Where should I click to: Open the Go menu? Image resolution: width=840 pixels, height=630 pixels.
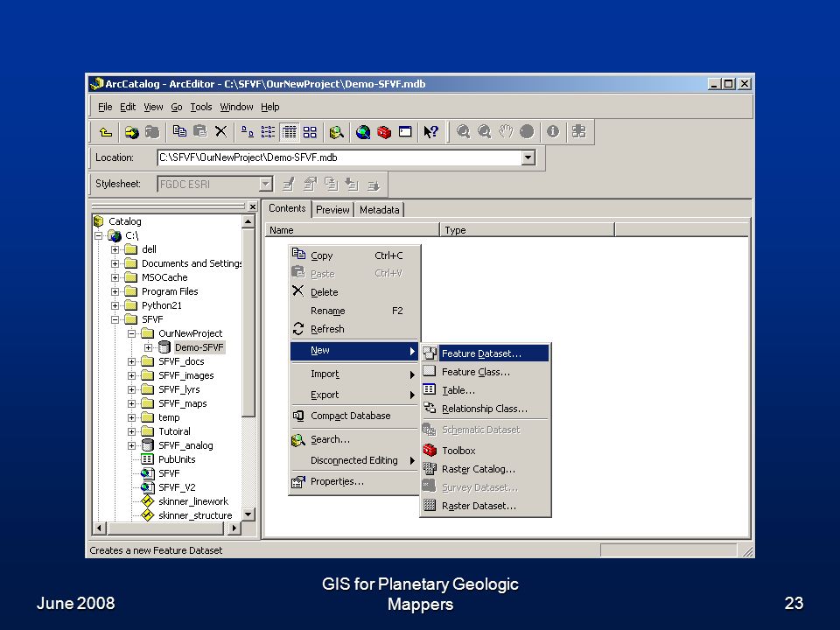click(x=176, y=107)
